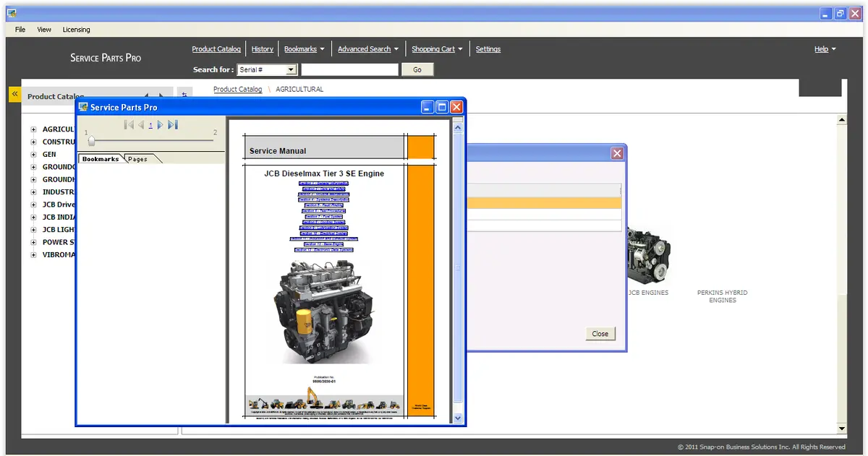Click the Product Catalog breadcrumb link
Screen dimensions: 868x456
tap(238, 90)
